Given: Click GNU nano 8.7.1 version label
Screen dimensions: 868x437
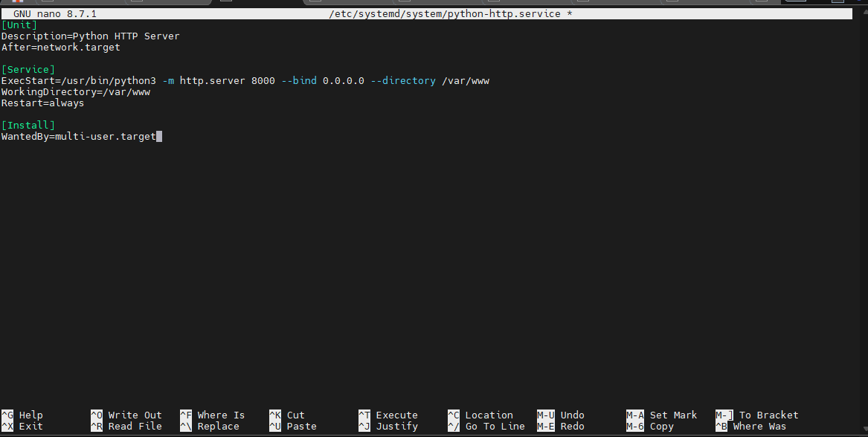Looking at the screenshot, I should coord(55,14).
